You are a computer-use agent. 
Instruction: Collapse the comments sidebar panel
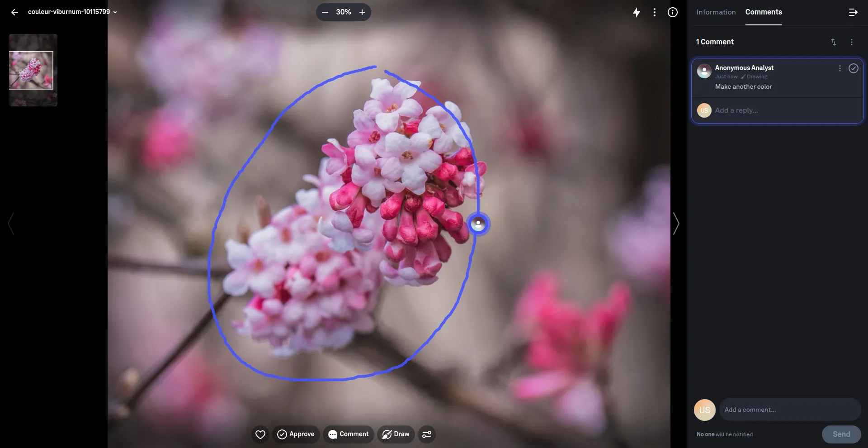[x=853, y=12]
